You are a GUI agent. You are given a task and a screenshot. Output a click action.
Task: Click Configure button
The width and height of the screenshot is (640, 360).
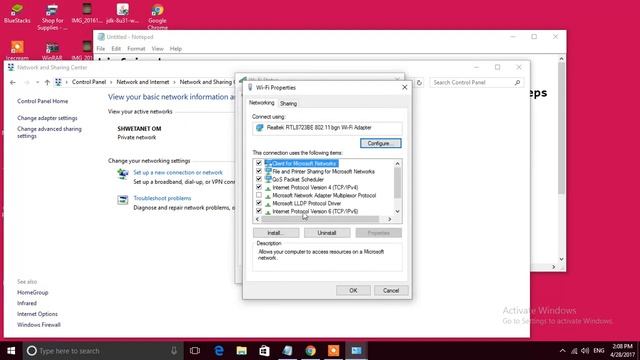(x=381, y=143)
